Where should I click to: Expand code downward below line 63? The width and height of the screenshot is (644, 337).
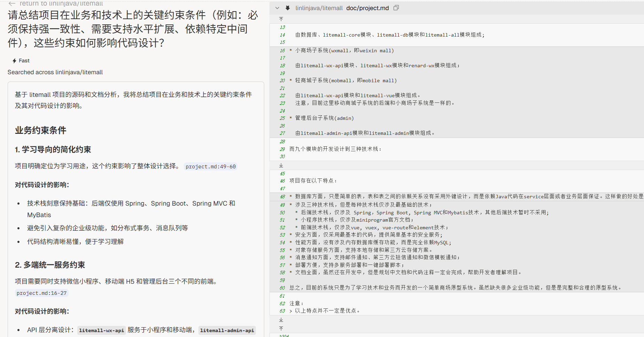[281, 320]
